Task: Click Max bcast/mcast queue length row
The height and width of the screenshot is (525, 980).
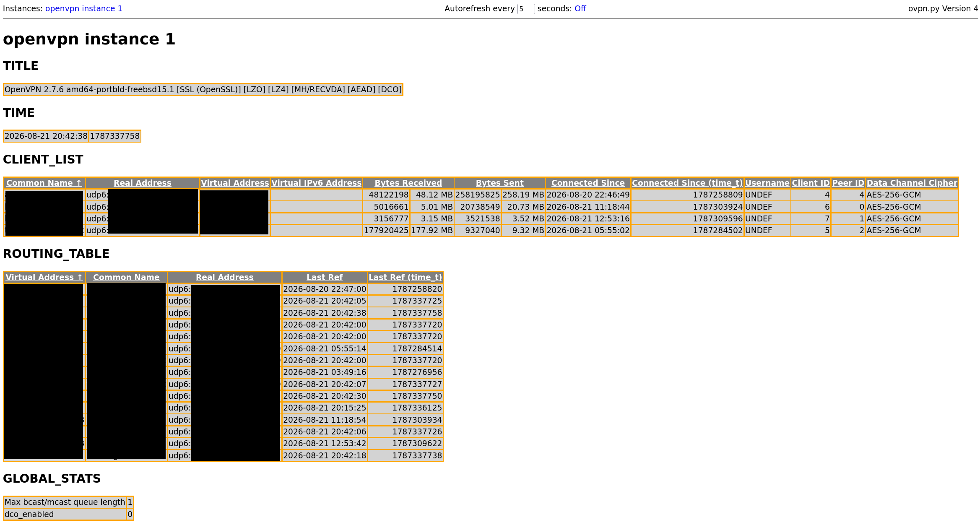Action: pos(68,502)
